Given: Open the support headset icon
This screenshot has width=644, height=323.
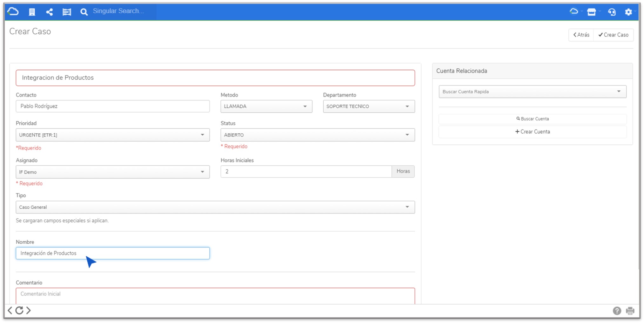Looking at the screenshot, I should pos(612,12).
